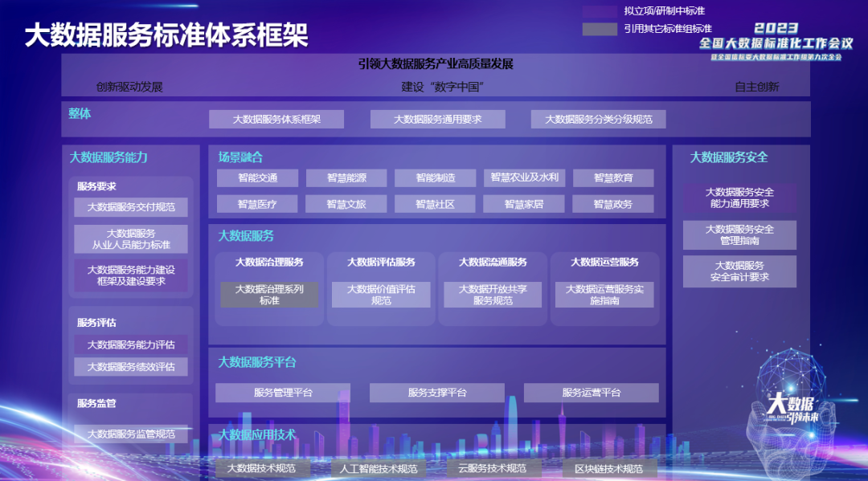Screen dimensions: 868x481
Task: Click the 大数据服务交付规范 box
Action: (x=131, y=207)
